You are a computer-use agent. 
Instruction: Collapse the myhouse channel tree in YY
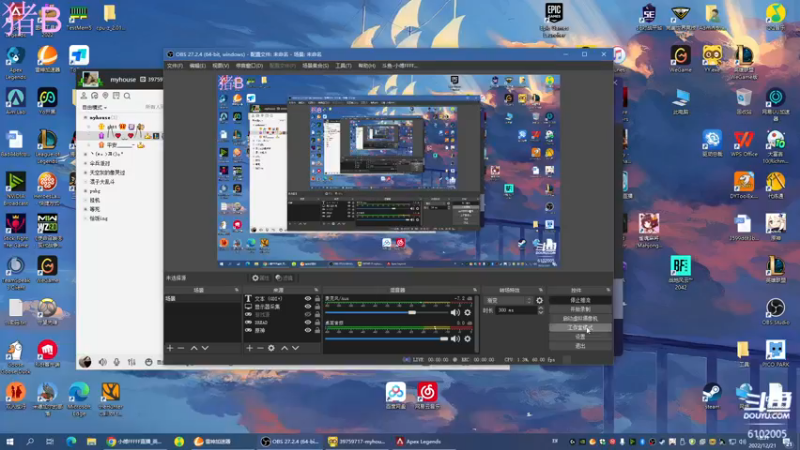(x=85, y=117)
